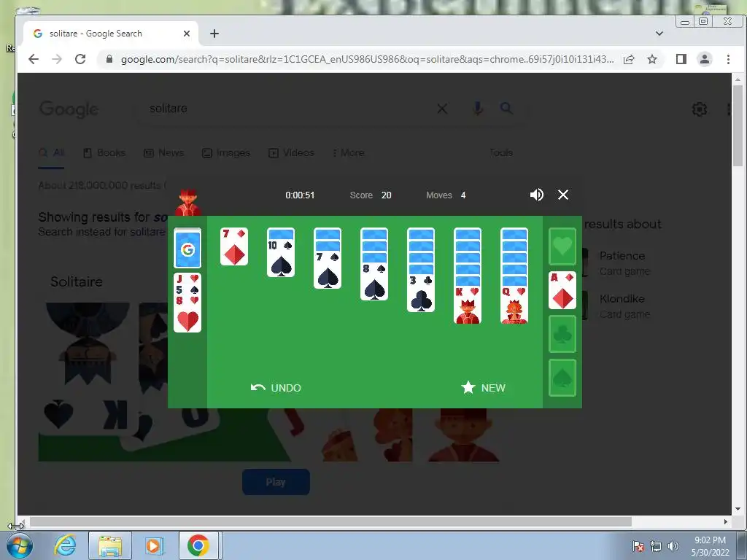Open Windows Media Player from taskbar
Image resolution: width=747 pixels, height=560 pixels.
(x=154, y=545)
